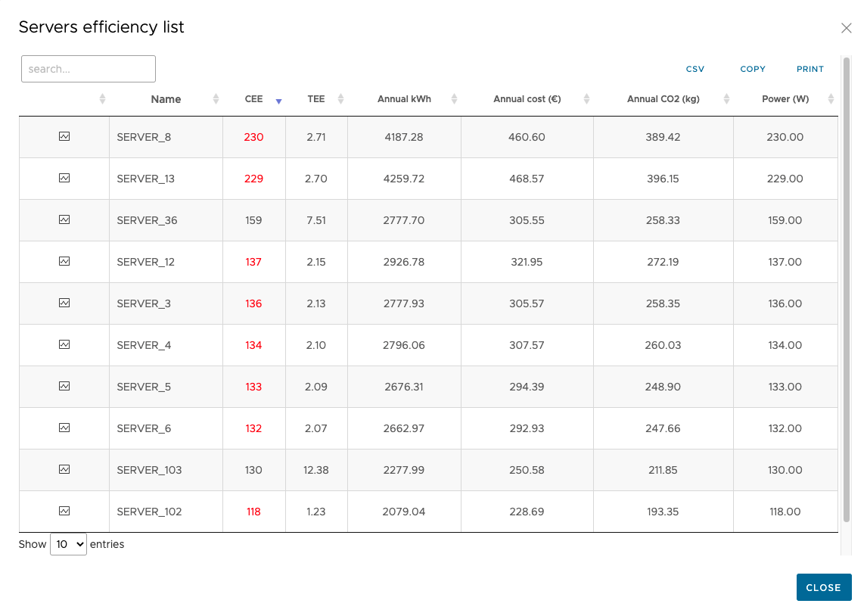Export the table as CSV
Viewport: 867px width, 616px height.
tap(695, 69)
